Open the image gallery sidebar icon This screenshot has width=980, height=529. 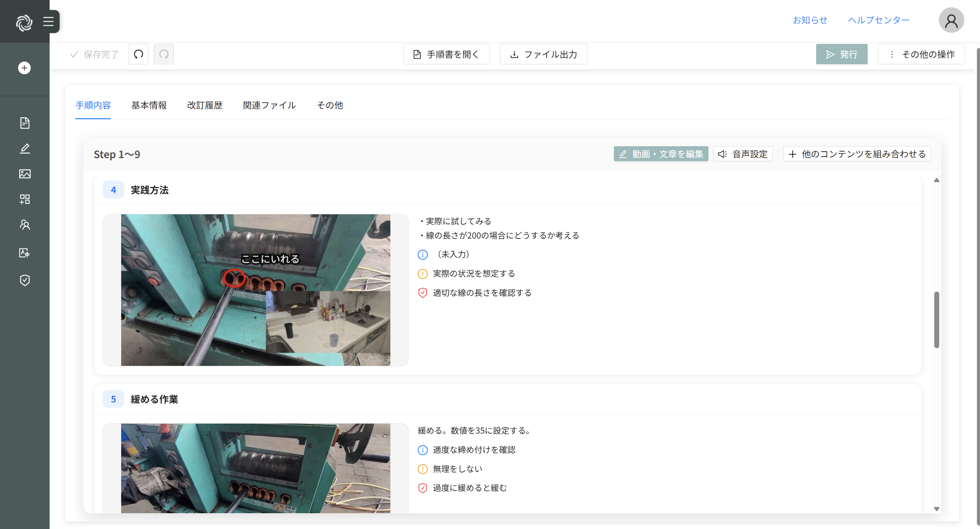pos(25,174)
